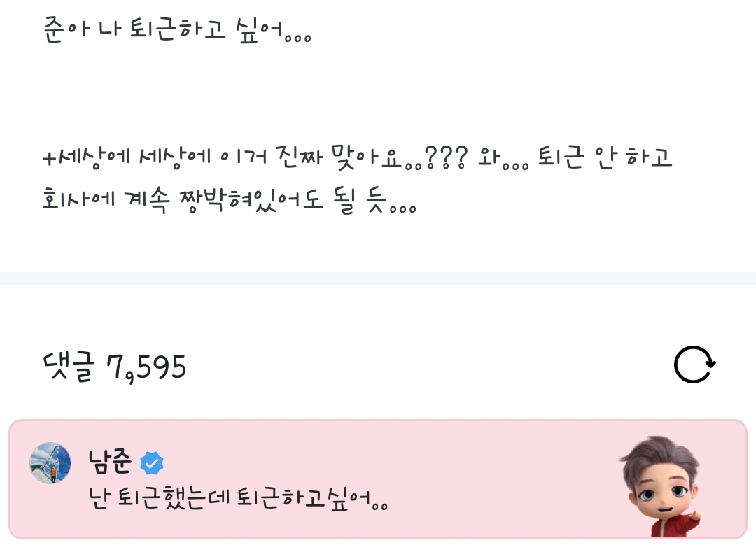Tap the 와... exclamation in the post

pyautogui.click(x=503, y=158)
